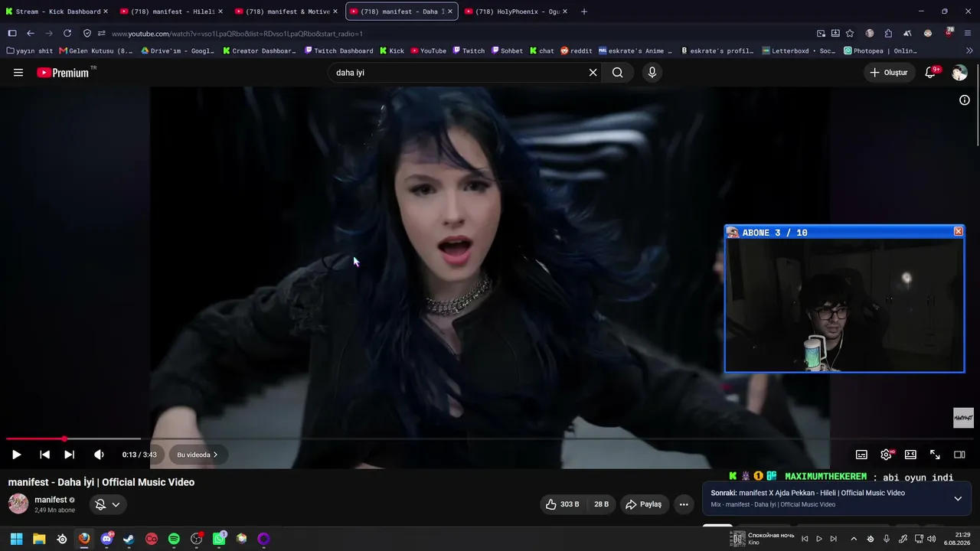
Task: Open more actions three-dot menu
Action: pos(684,504)
